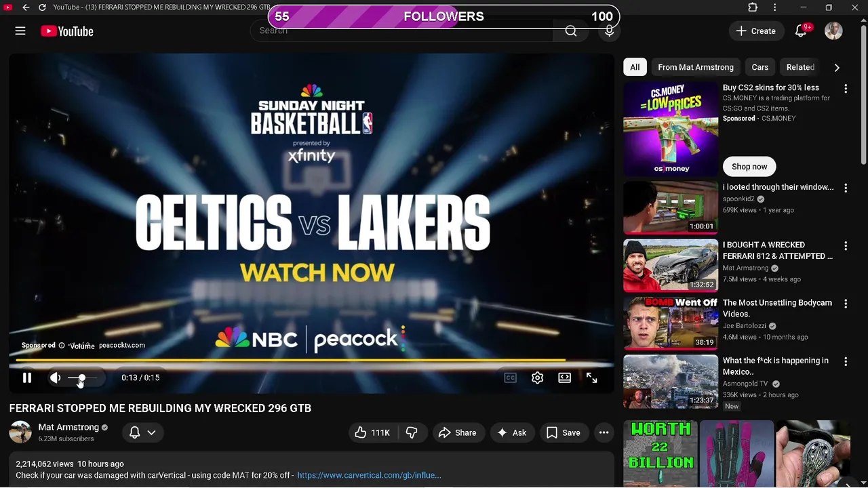The height and width of the screenshot is (488, 868).
Task: Open Most Unsettling Bodycam Videos title
Action: point(777,308)
